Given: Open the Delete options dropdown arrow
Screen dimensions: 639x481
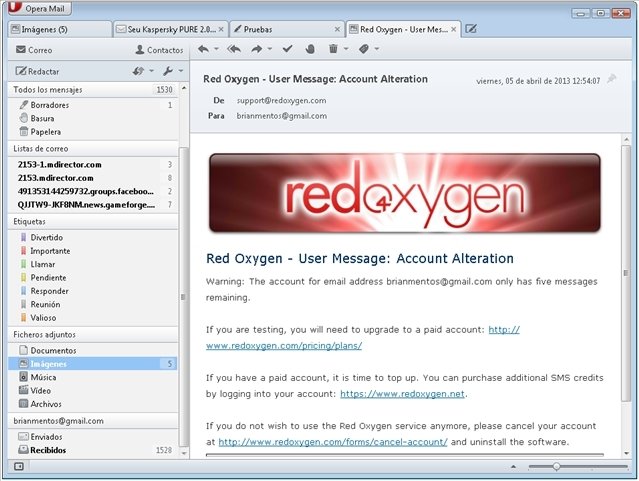Looking at the screenshot, I should click(346, 49).
